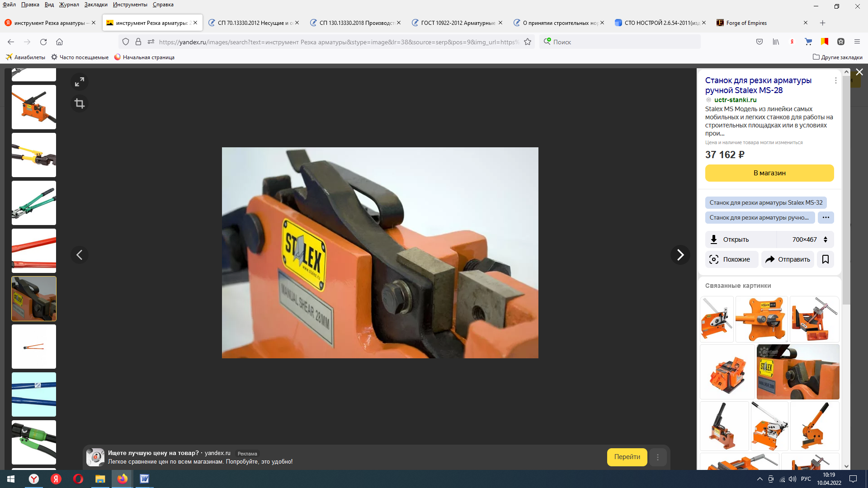The image size is (868, 488).
Task: Open the browser home page
Action: tap(59, 42)
